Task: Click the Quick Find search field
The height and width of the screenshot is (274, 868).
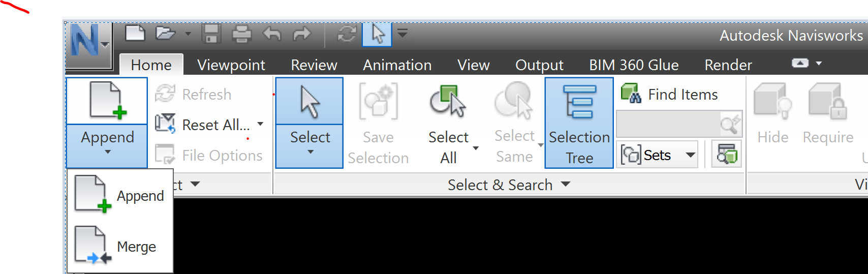Action: (x=668, y=124)
